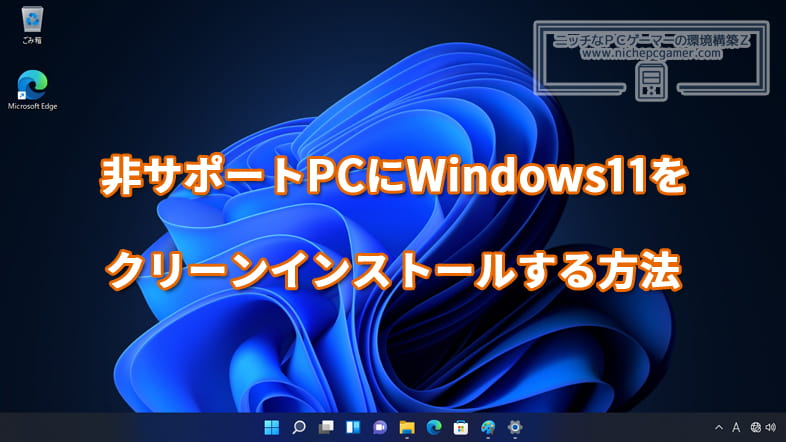Open the Settings gear on the taskbar
This screenshot has width=786, height=442.
515,427
